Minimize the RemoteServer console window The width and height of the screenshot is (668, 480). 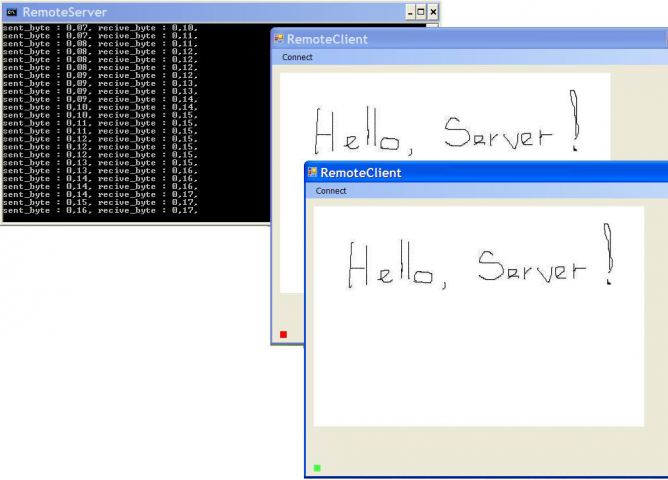click(x=410, y=12)
